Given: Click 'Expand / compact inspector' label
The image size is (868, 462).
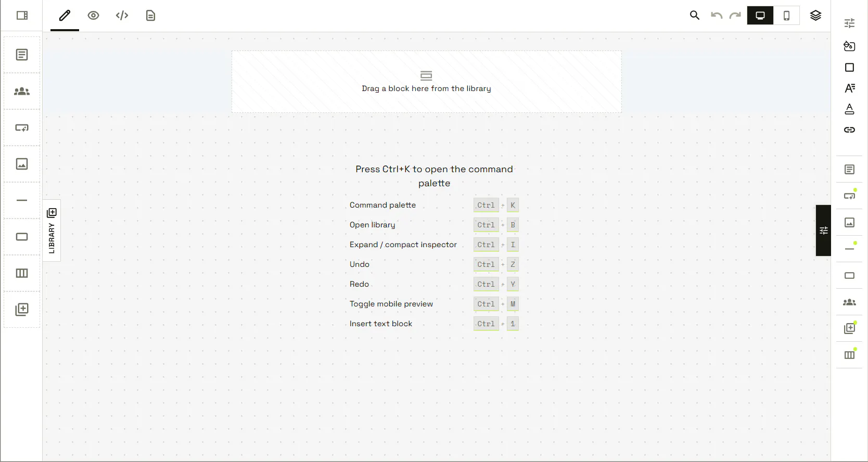Looking at the screenshot, I should [403, 245].
